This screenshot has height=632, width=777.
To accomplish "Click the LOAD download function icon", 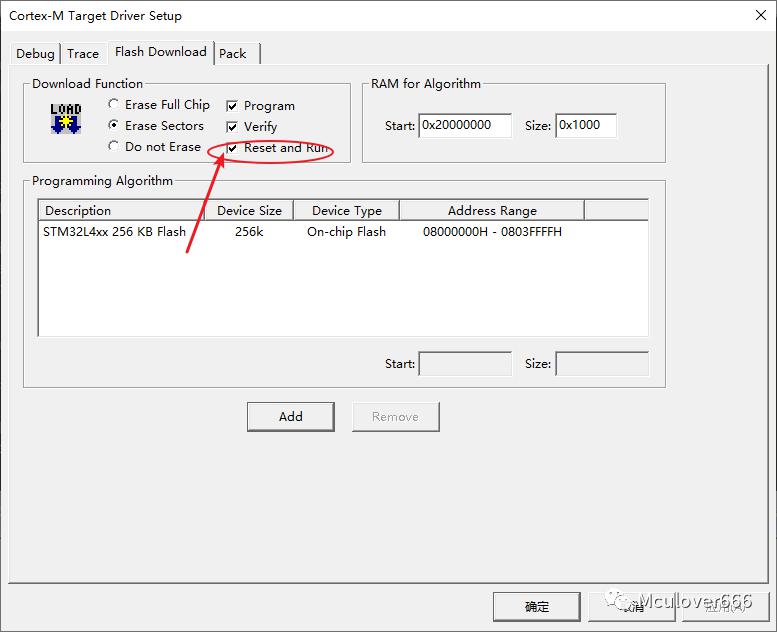I will (65, 119).
